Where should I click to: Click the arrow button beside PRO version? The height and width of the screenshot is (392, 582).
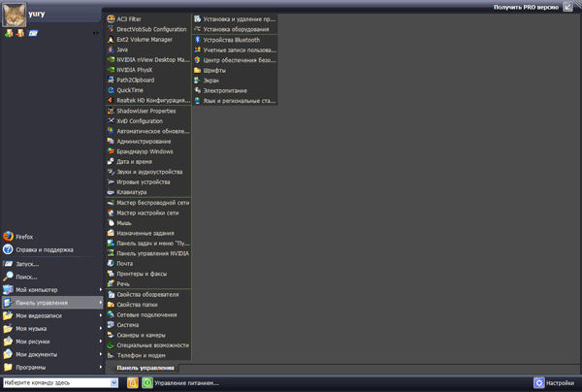[567, 7]
